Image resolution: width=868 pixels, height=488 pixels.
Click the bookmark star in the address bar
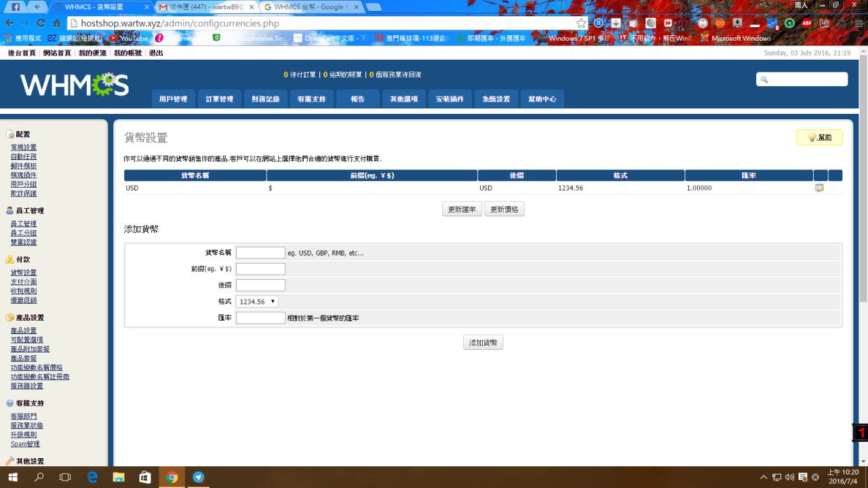(581, 23)
